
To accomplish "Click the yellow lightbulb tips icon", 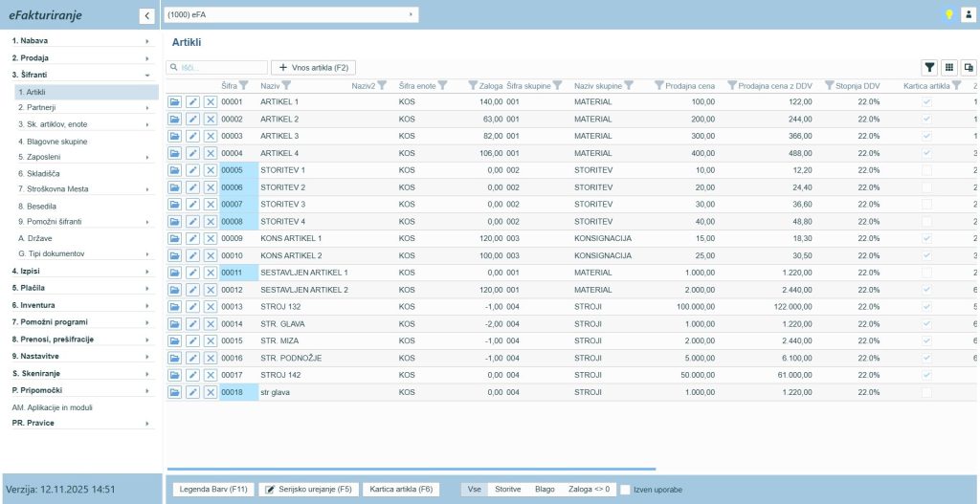I will pyautogui.click(x=948, y=15).
